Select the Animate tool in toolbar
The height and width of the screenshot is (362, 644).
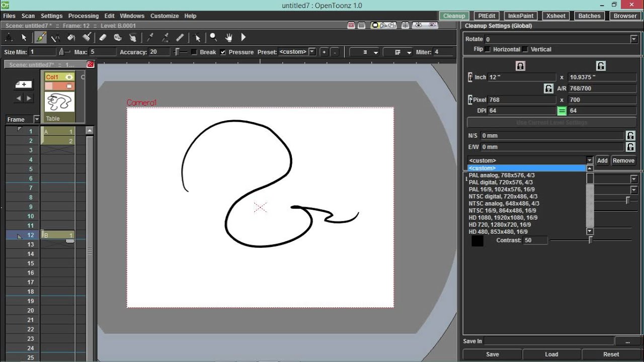(x=9, y=37)
